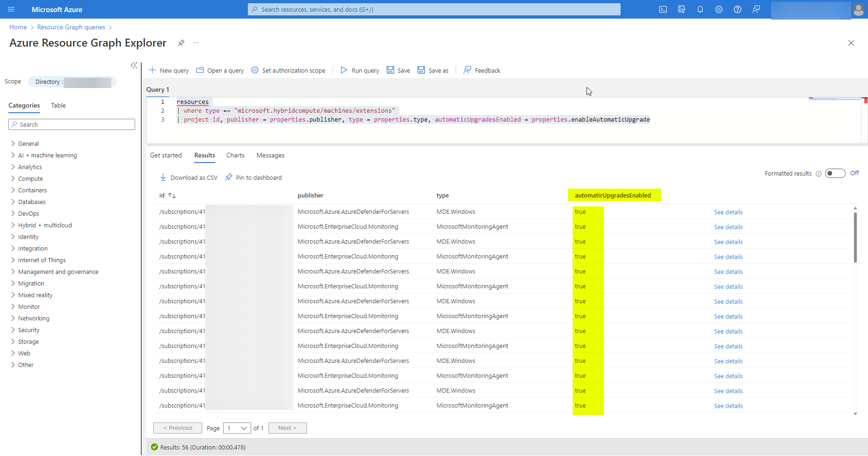The width and height of the screenshot is (868, 456).
Task: Click the Query 1 tab label
Action: click(x=158, y=89)
